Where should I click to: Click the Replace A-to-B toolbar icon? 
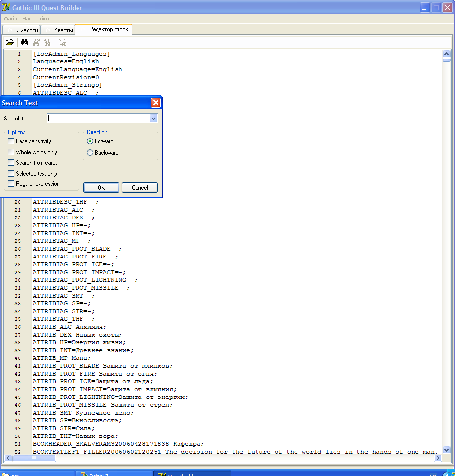pos(62,42)
